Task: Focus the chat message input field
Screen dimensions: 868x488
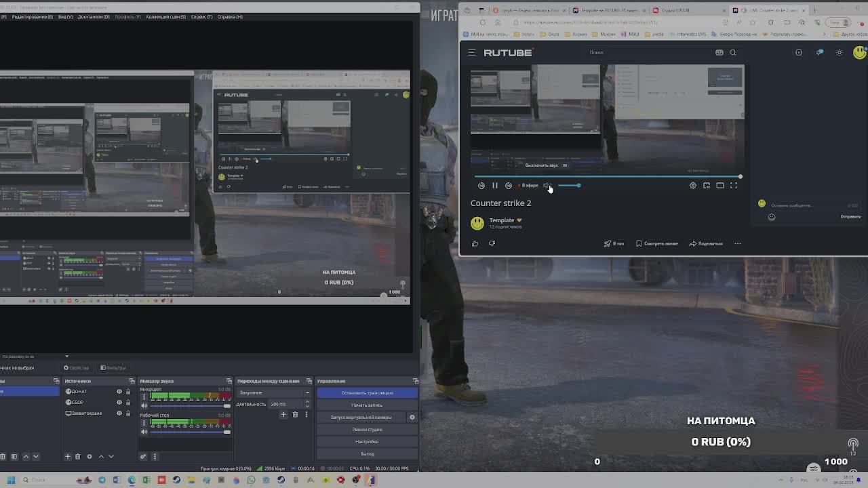Action: coord(807,205)
